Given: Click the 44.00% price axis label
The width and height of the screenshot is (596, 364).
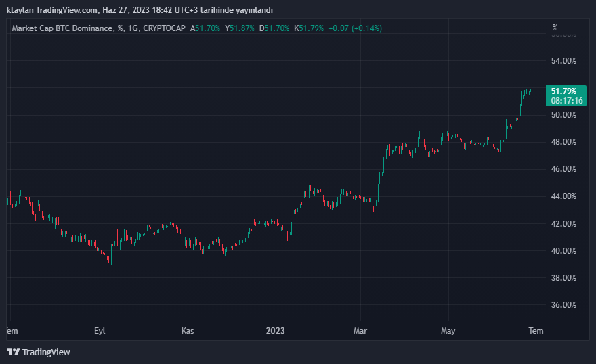Looking at the screenshot, I should pos(563,196).
